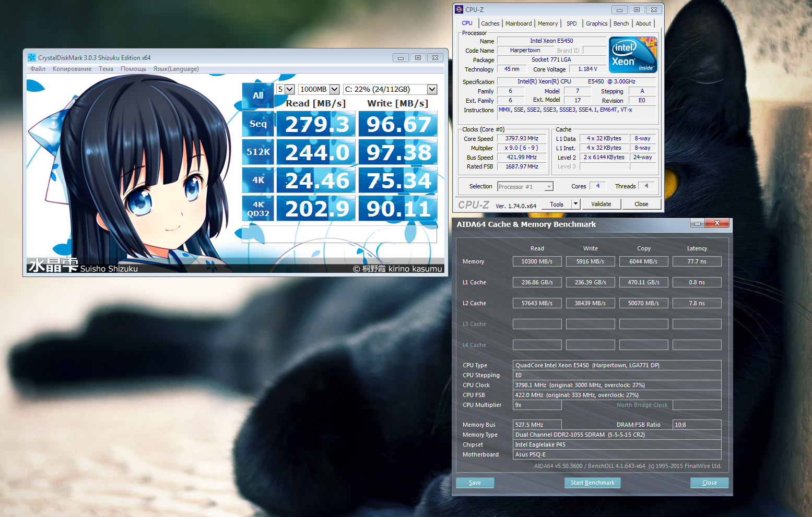Click the CPU Type field in AIDA64

617,365
